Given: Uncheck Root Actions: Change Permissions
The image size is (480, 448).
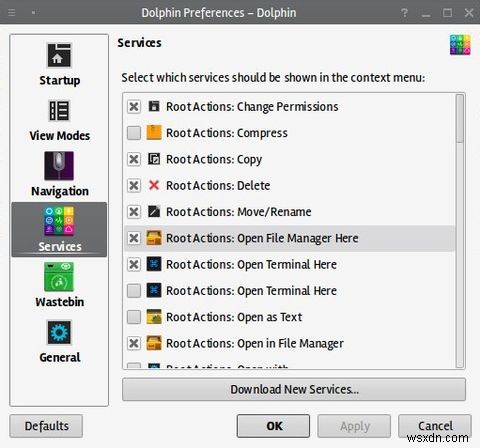Looking at the screenshot, I should 134,107.
